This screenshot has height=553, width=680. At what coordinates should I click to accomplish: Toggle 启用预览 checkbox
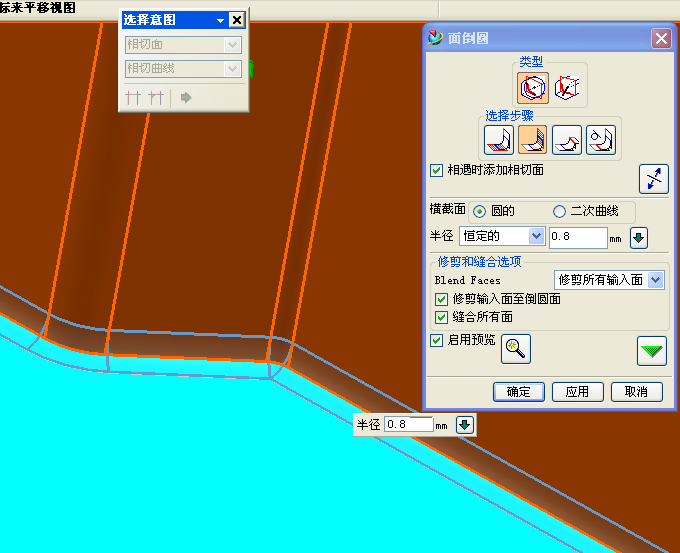click(436, 340)
